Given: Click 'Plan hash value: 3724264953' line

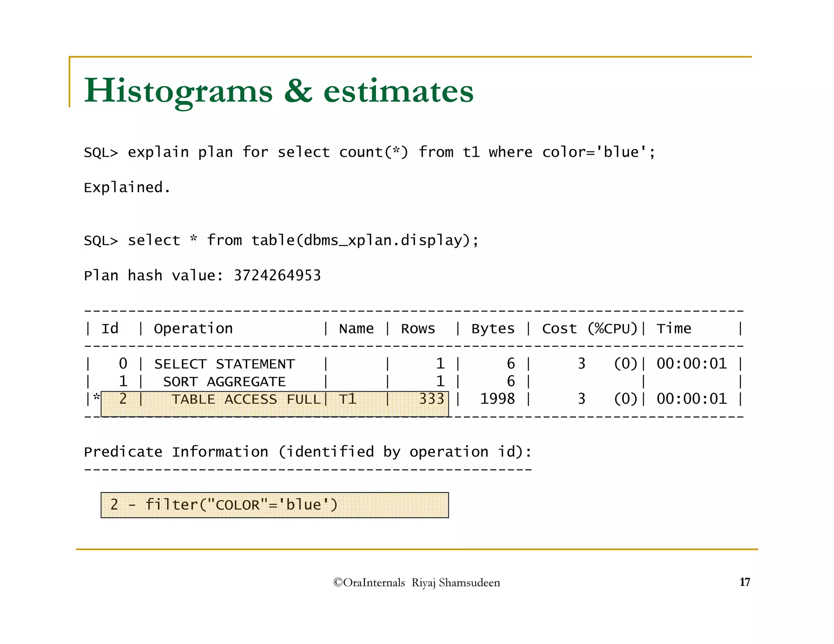Looking at the screenshot, I should point(202,276).
